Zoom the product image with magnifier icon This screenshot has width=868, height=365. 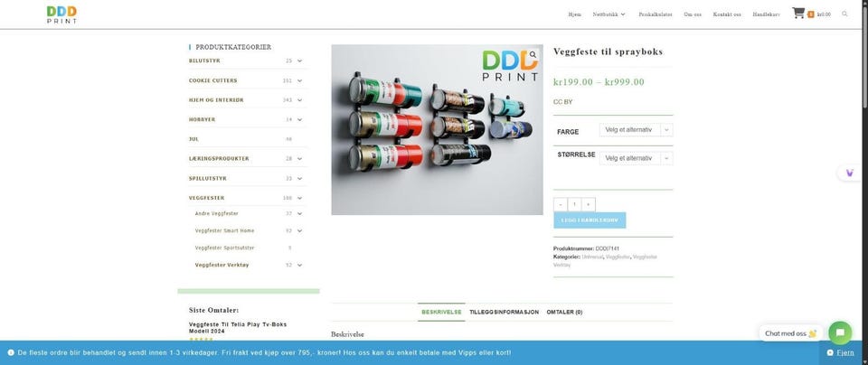533,55
